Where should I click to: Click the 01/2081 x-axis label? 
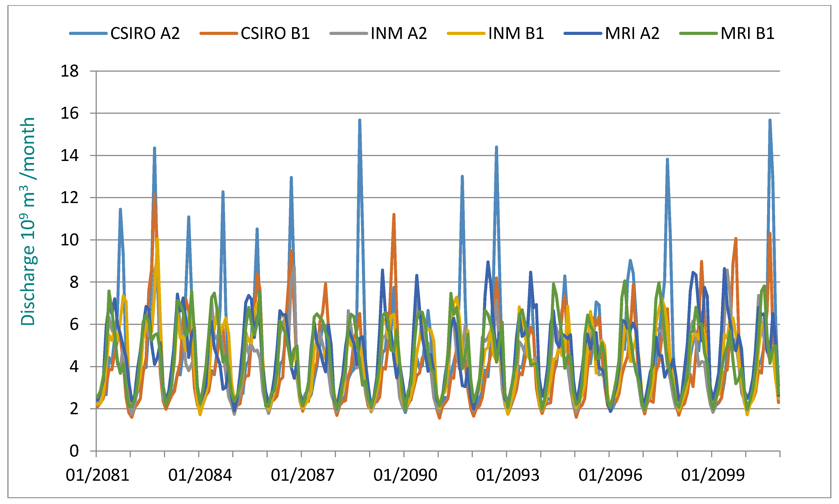[x=97, y=475]
